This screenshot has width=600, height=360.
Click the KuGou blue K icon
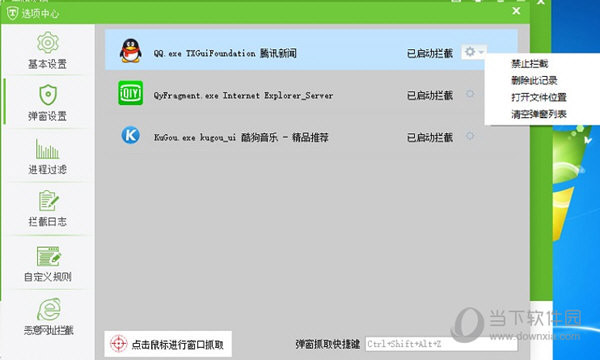(x=130, y=135)
